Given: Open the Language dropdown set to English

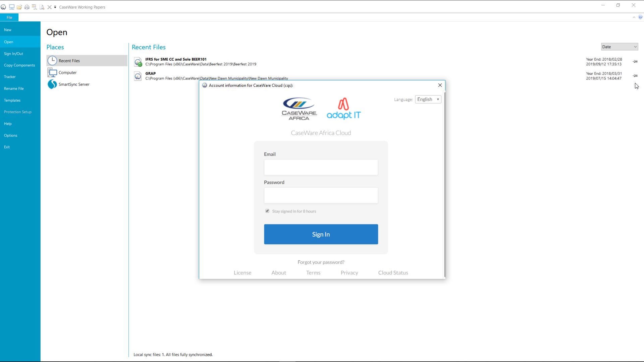Looking at the screenshot, I should pyautogui.click(x=428, y=99).
